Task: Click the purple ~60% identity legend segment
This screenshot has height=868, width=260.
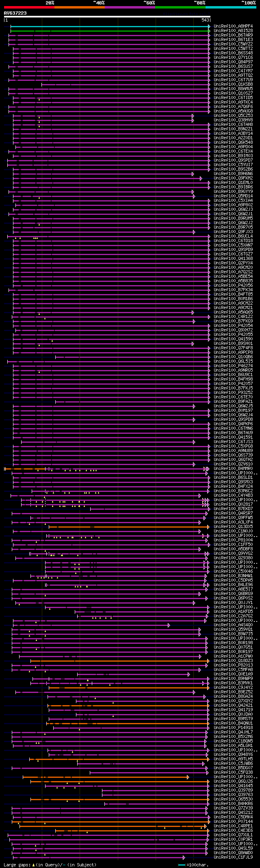Action: point(130,7)
